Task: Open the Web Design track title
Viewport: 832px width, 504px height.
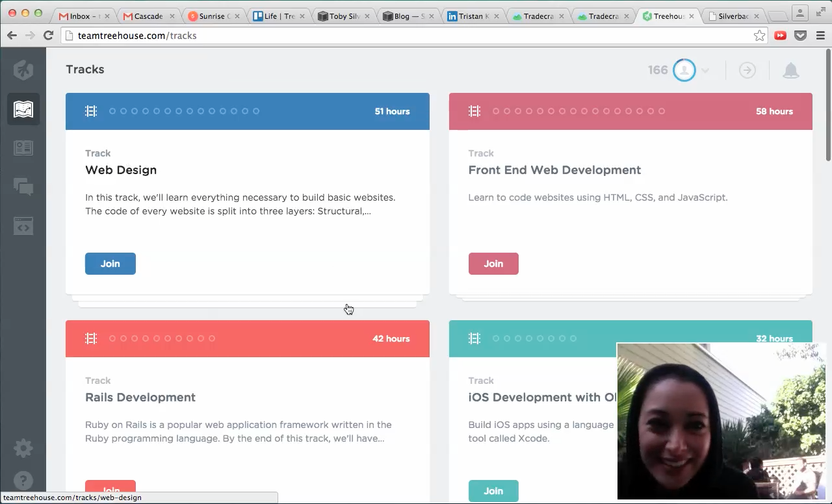Action: [121, 170]
